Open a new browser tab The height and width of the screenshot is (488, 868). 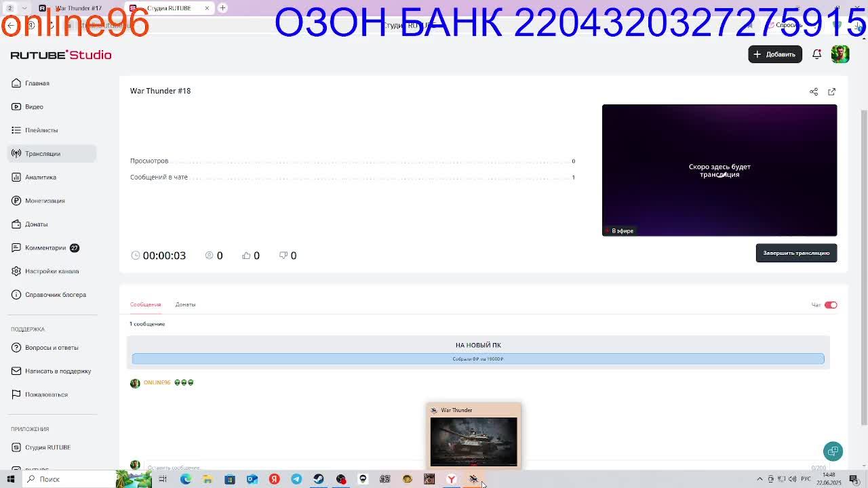coord(222,8)
